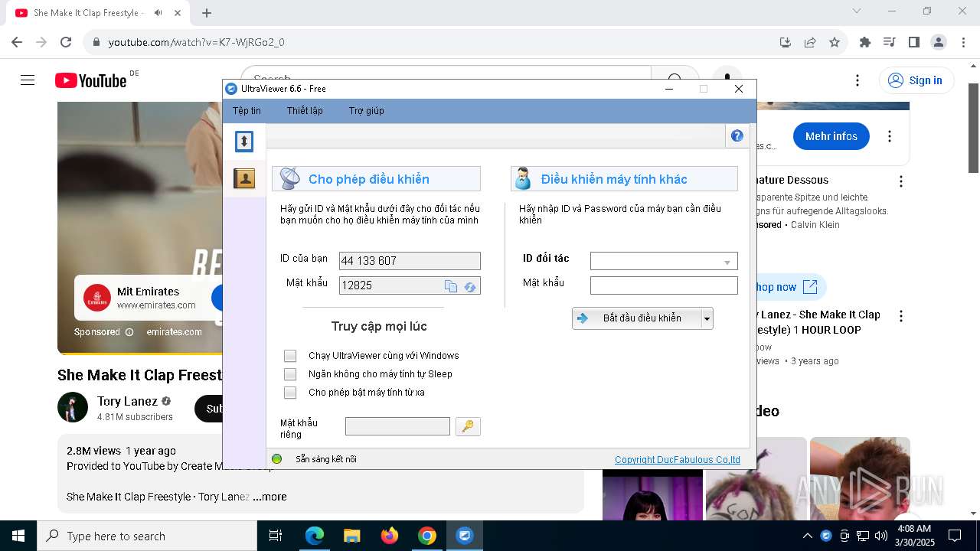Click the Chrome address bar URL

pos(197,42)
